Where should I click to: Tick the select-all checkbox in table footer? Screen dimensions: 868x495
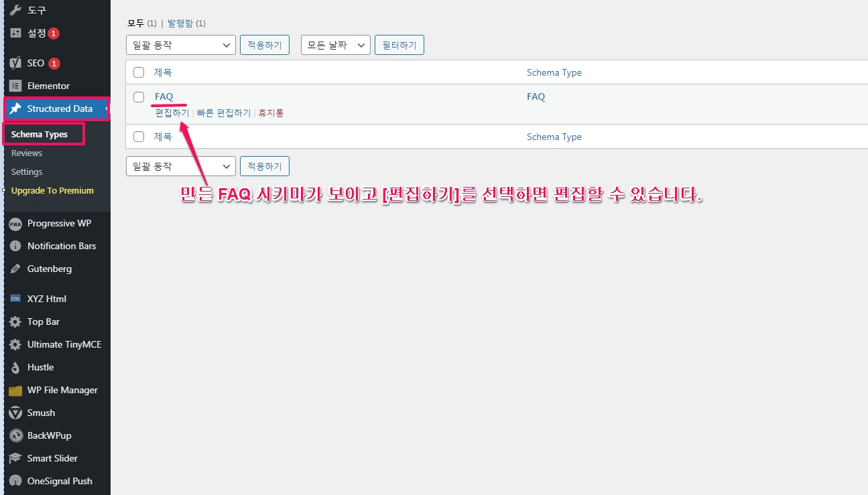click(139, 137)
